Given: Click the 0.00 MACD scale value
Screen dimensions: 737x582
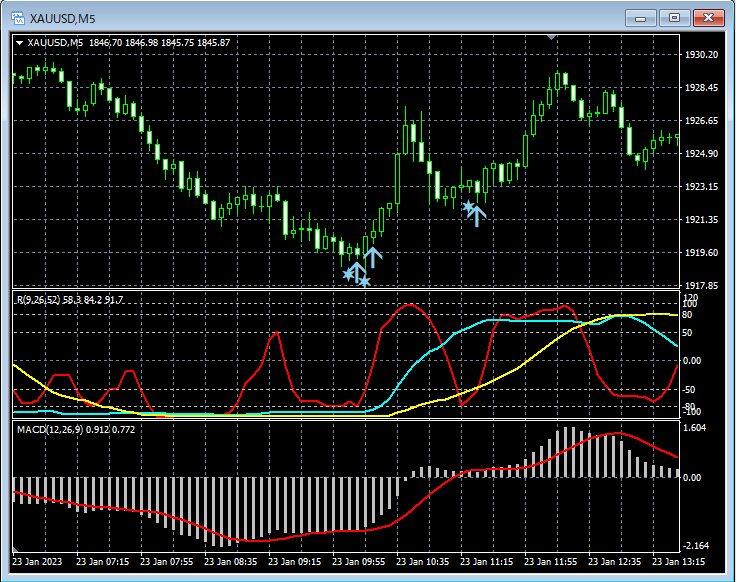Looking at the screenshot, I should (x=693, y=478).
